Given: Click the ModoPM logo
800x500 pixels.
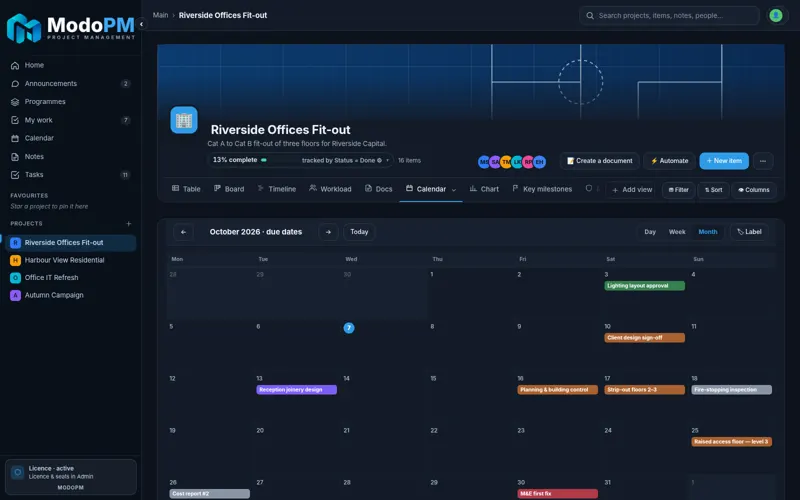Looking at the screenshot, I should pyautogui.click(x=70, y=28).
